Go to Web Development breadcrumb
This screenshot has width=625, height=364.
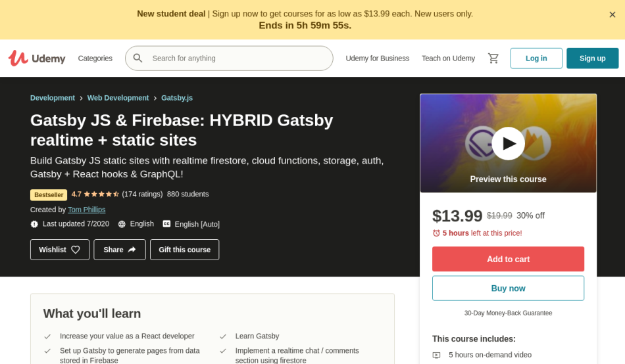[x=118, y=98]
